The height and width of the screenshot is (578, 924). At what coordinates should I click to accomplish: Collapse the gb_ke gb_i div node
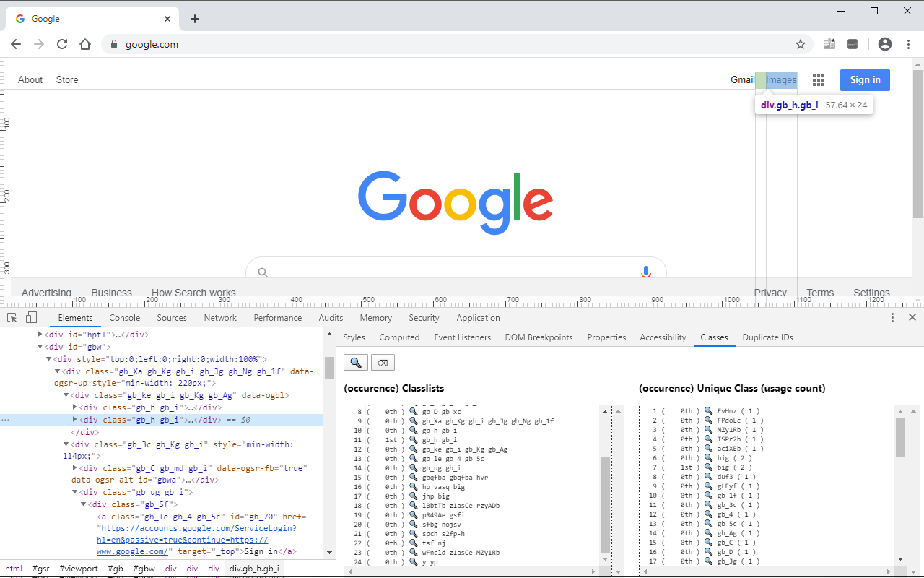coord(66,395)
